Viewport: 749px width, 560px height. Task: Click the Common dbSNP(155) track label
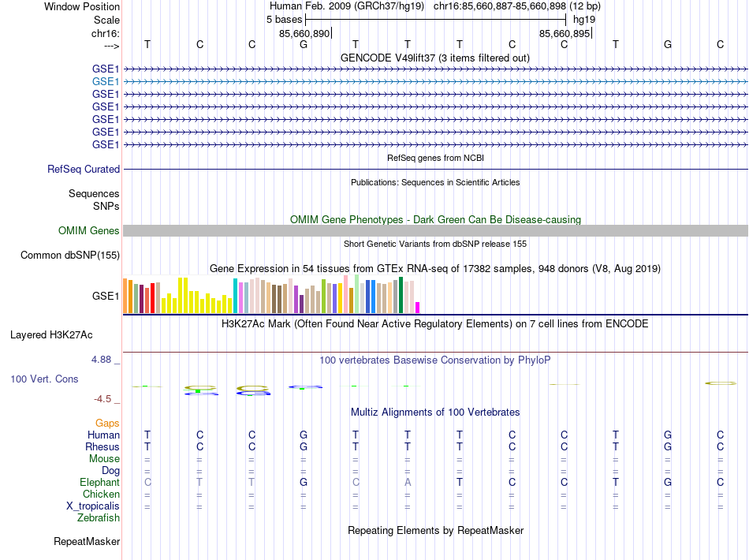pyautogui.click(x=70, y=255)
